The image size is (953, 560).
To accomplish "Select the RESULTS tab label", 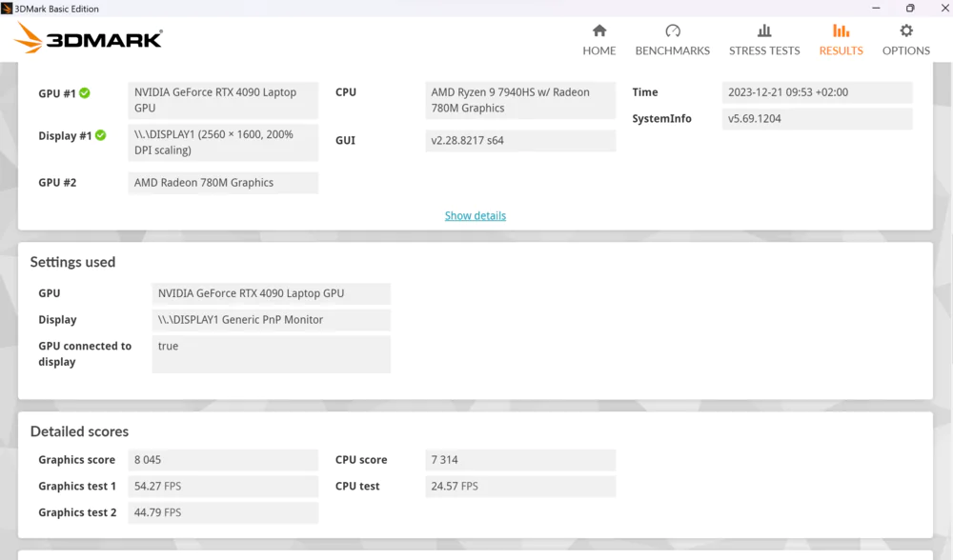I will [x=841, y=50].
